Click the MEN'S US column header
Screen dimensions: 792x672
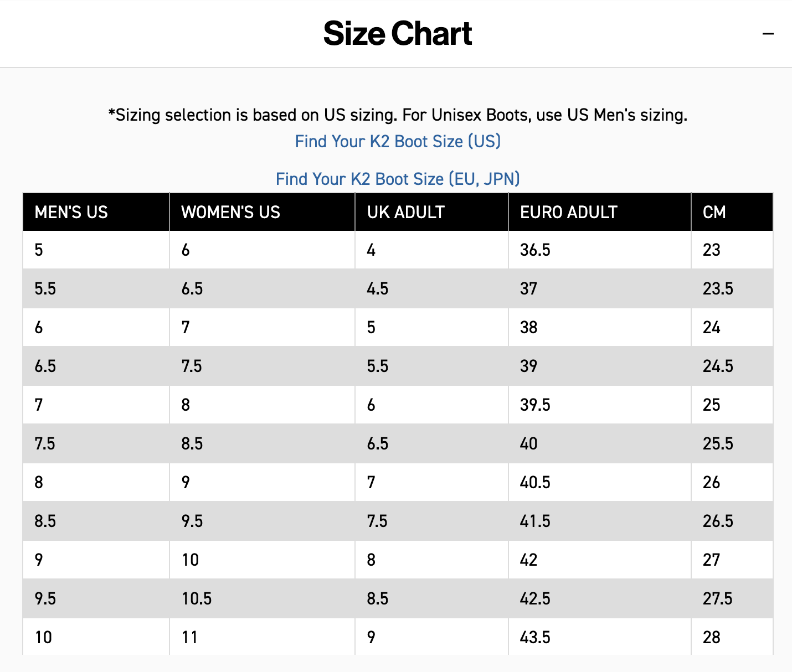pyautogui.click(x=71, y=212)
